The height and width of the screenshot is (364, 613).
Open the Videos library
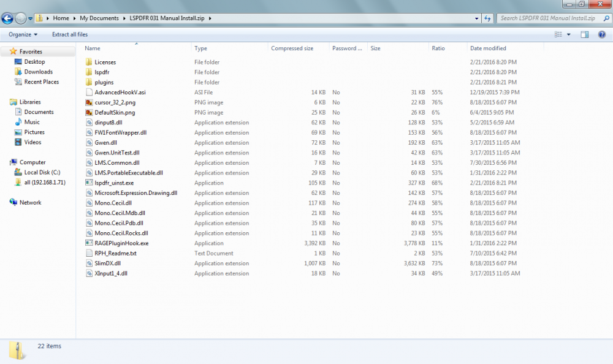pos(32,142)
